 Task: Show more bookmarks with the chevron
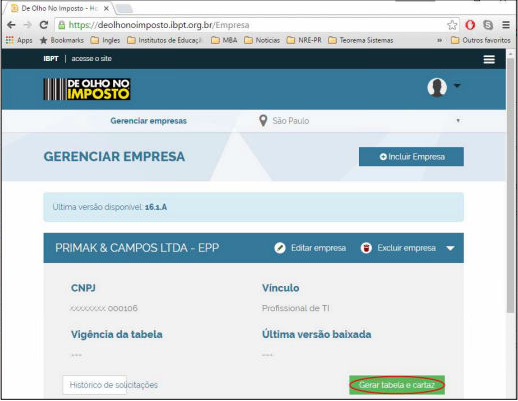[440, 40]
